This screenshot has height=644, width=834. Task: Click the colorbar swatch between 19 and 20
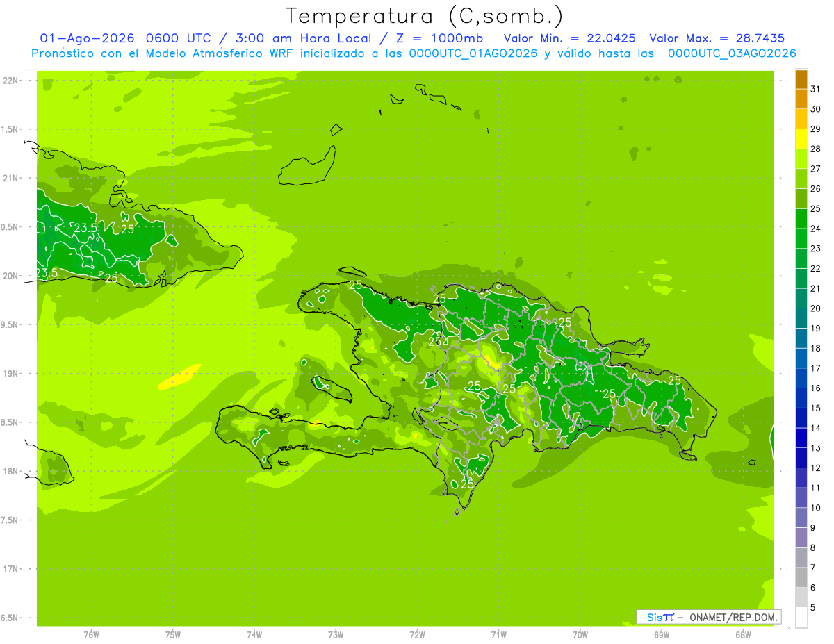tap(801, 318)
